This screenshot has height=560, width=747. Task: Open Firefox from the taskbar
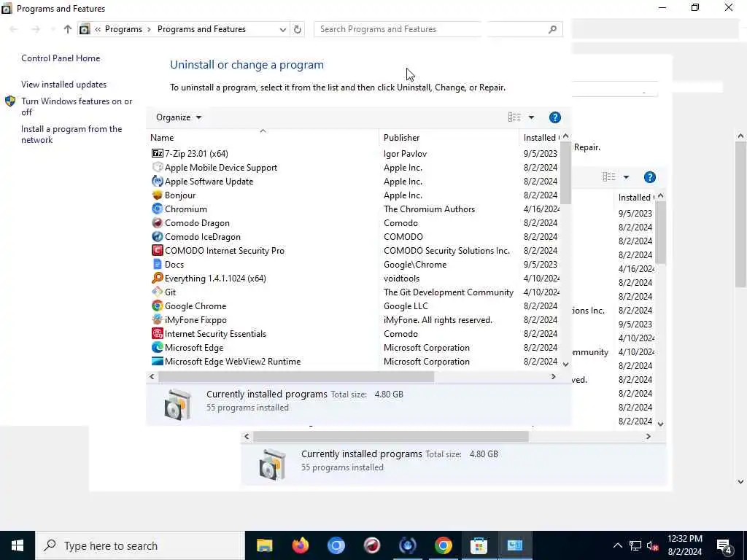300,545
